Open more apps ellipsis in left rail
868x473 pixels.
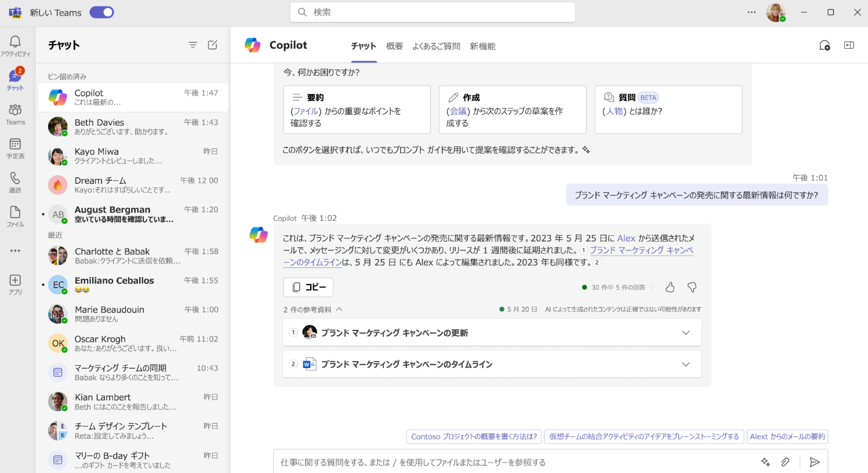15,250
